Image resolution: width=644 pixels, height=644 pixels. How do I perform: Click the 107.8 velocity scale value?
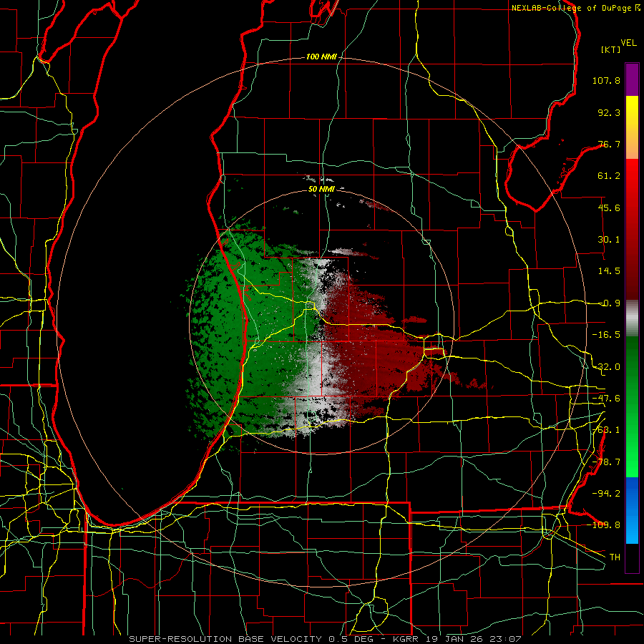pos(606,80)
